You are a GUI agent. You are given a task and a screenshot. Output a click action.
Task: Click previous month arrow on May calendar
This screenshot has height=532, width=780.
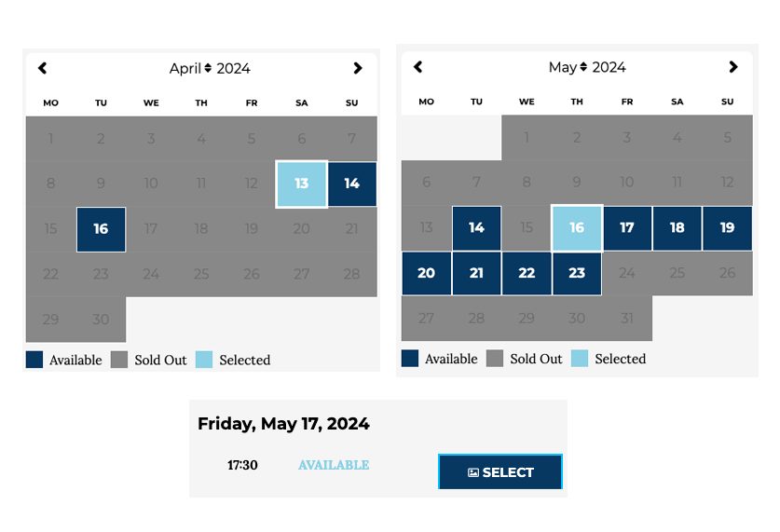pyautogui.click(x=417, y=67)
